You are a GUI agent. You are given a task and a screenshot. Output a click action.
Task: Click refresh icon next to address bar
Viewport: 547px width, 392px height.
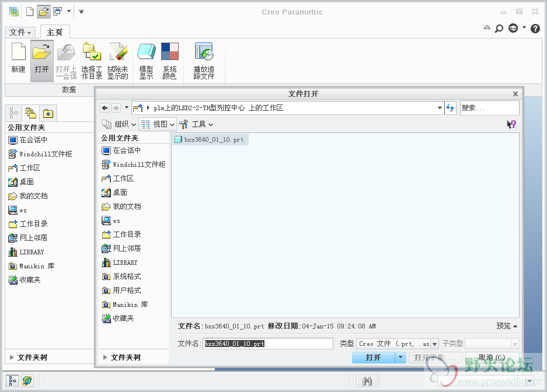(450, 108)
